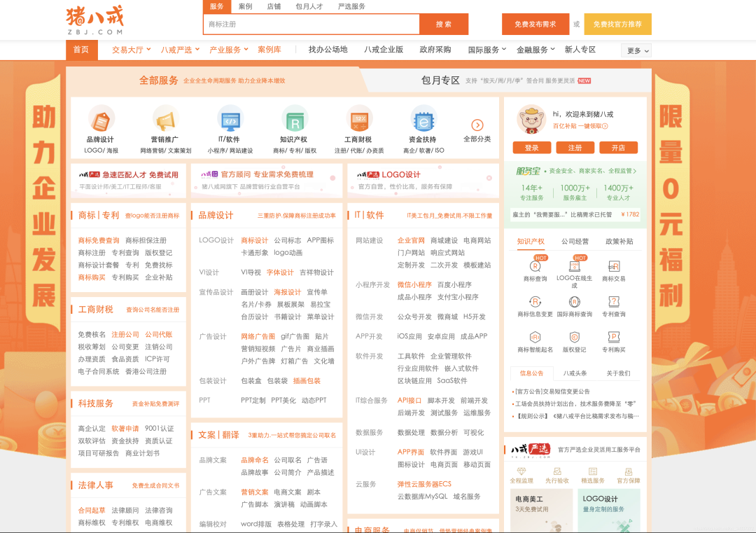Open the IT/软件 category icon
The image size is (756, 533).
pyautogui.click(x=230, y=118)
